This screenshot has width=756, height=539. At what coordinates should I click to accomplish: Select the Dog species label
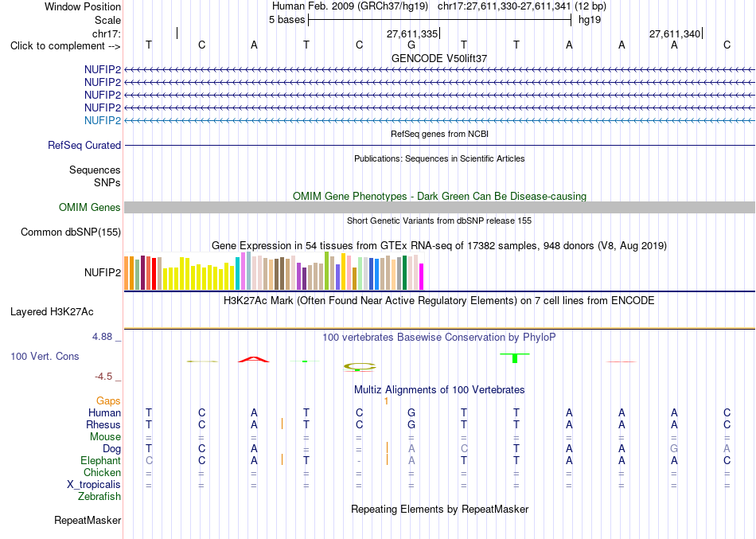point(111,449)
